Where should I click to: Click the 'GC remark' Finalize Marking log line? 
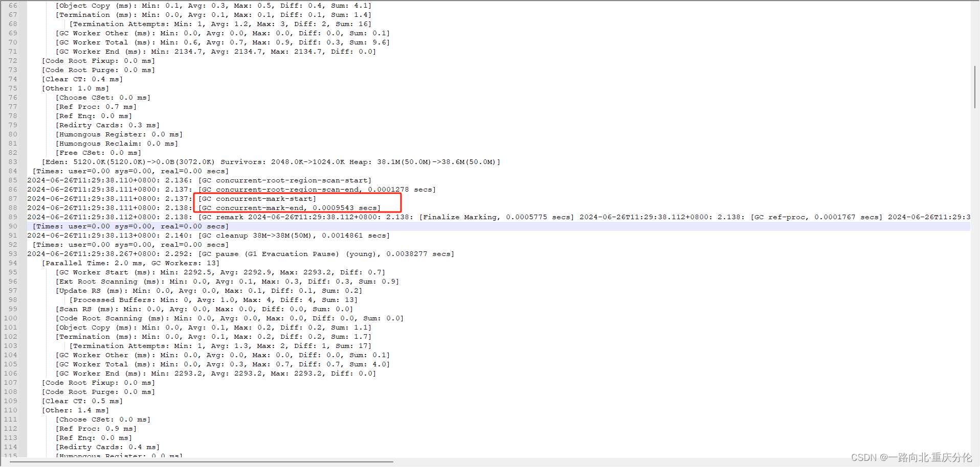click(x=499, y=217)
